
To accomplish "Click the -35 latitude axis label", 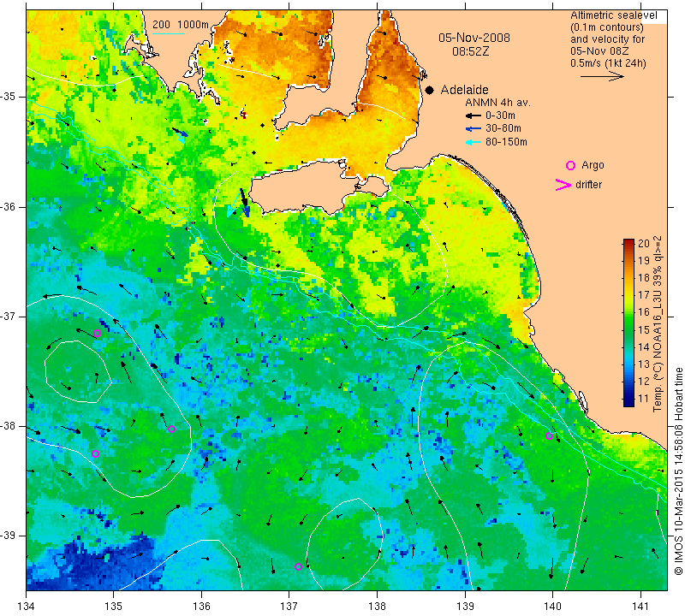I will [x=9, y=97].
